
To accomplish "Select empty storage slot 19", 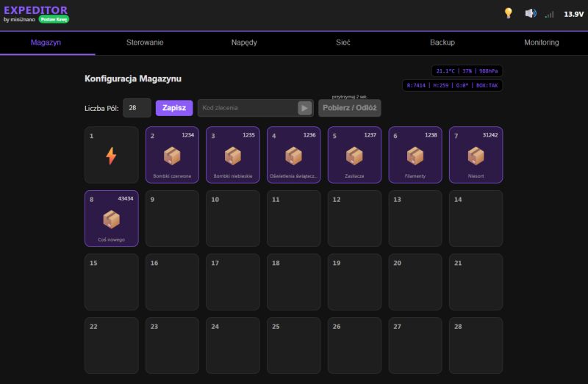I will point(354,282).
